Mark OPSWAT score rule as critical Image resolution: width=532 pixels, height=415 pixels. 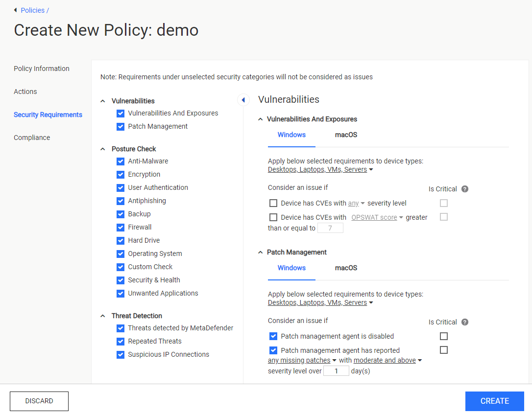tap(443, 217)
